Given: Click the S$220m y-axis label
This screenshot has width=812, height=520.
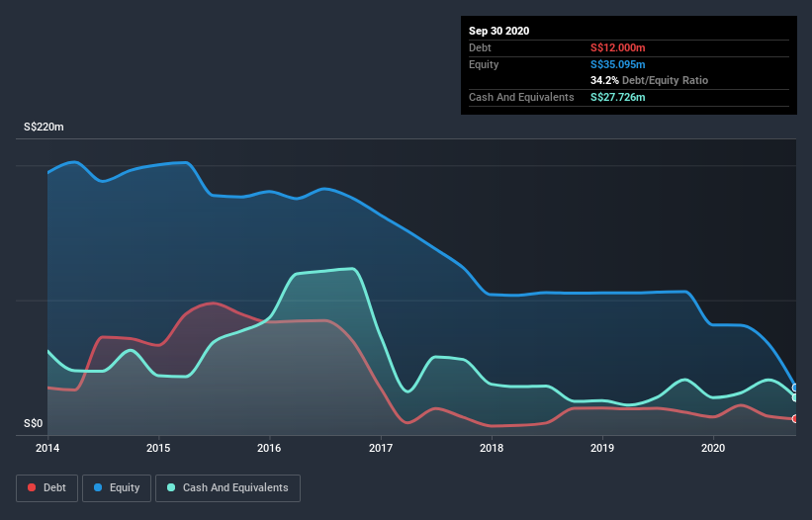Looking at the screenshot, I should (45, 127).
